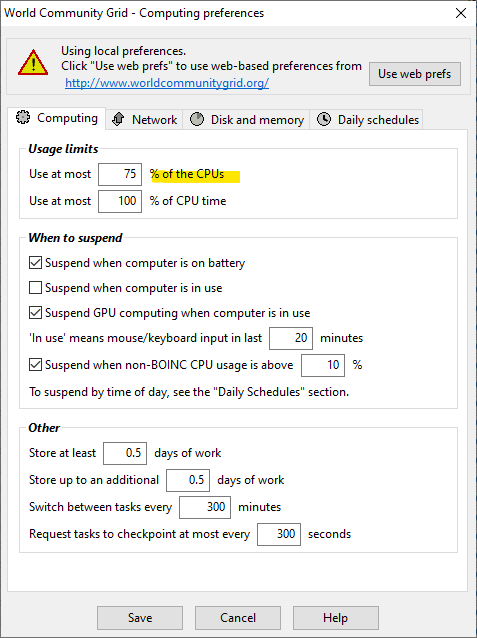Click the gear icon on Computing tab
The width and height of the screenshot is (477, 638).
click(23, 118)
